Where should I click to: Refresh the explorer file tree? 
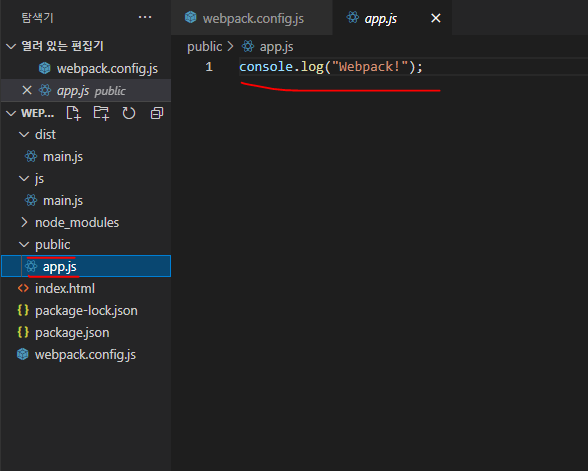[x=129, y=113]
